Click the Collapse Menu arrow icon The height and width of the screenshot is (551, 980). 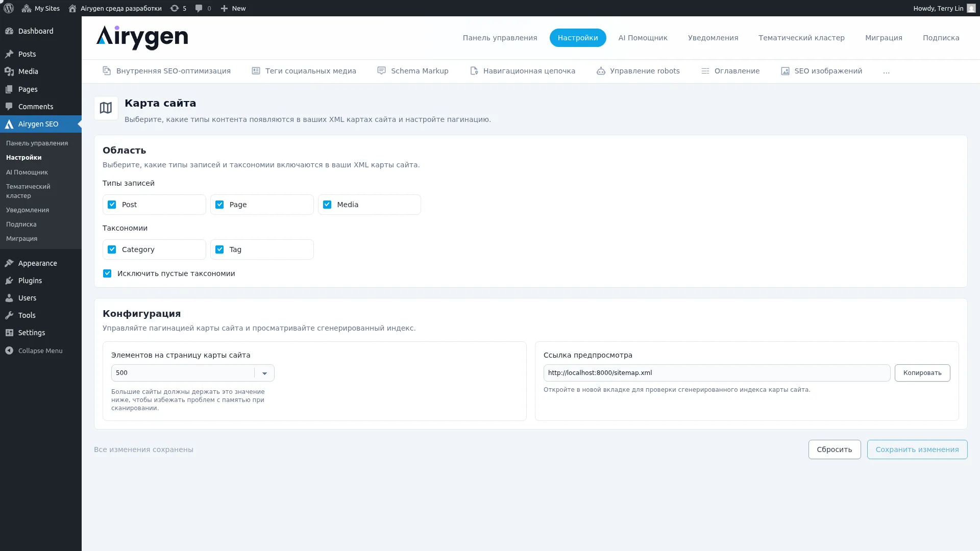click(9, 350)
